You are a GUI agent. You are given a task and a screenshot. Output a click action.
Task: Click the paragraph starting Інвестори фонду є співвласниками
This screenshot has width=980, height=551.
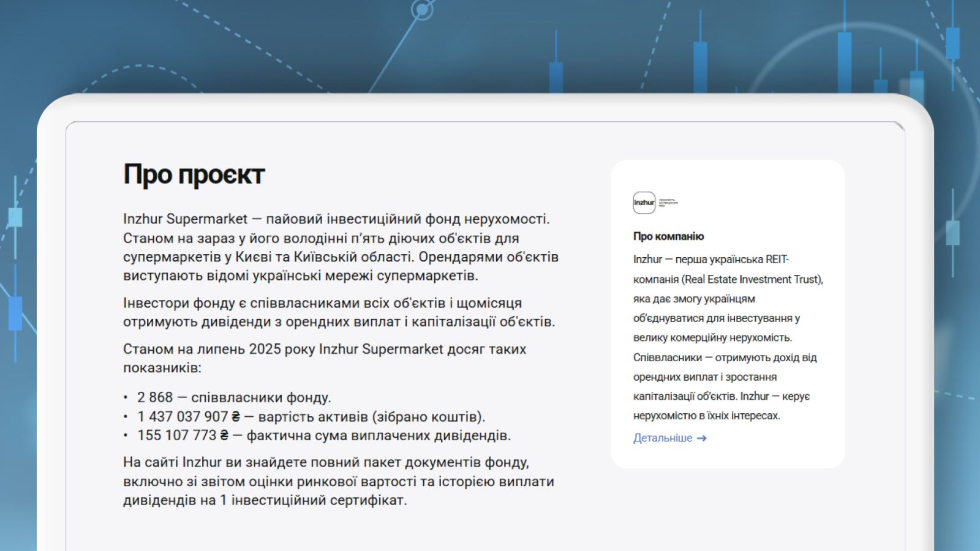point(339,312)
